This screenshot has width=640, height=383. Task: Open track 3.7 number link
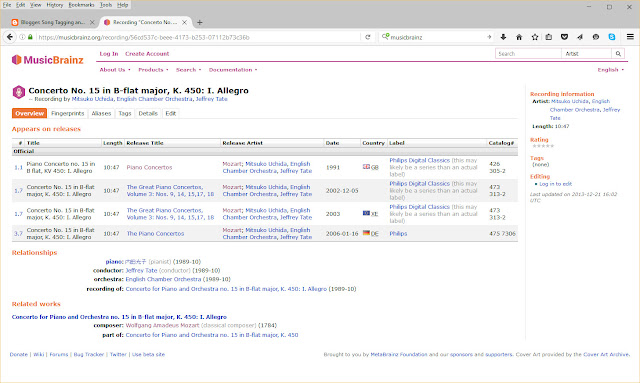tap(18, 234)
